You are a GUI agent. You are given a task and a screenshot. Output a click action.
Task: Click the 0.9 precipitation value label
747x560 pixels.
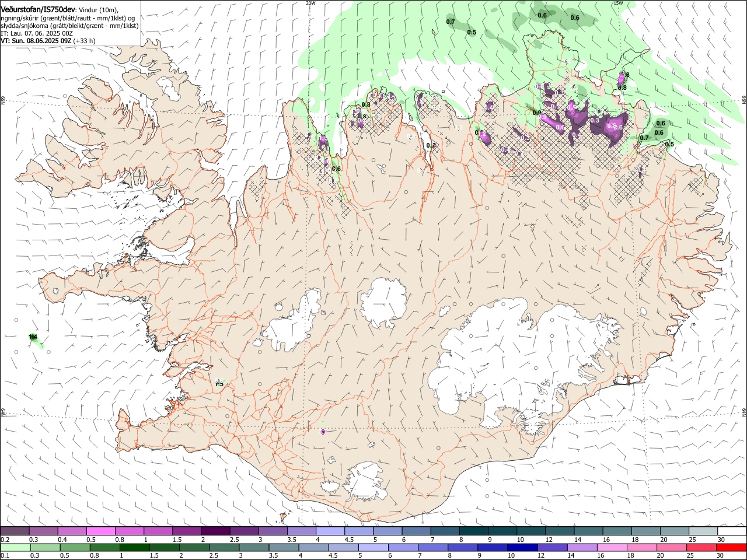click(x=537, y=113)
